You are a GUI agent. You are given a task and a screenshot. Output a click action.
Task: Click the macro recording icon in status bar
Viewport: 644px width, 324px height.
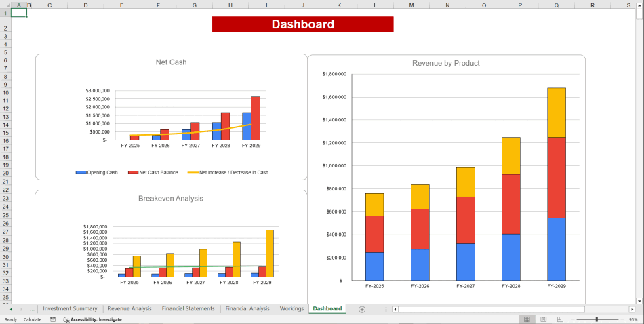click(x=53, y=319)
